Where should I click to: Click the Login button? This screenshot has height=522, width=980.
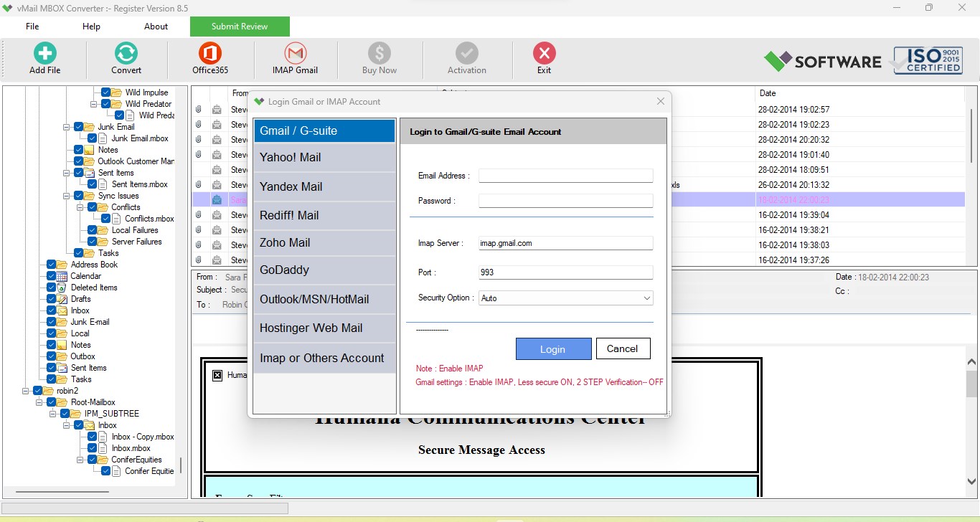pyautogui.click(x=553, y=349)
